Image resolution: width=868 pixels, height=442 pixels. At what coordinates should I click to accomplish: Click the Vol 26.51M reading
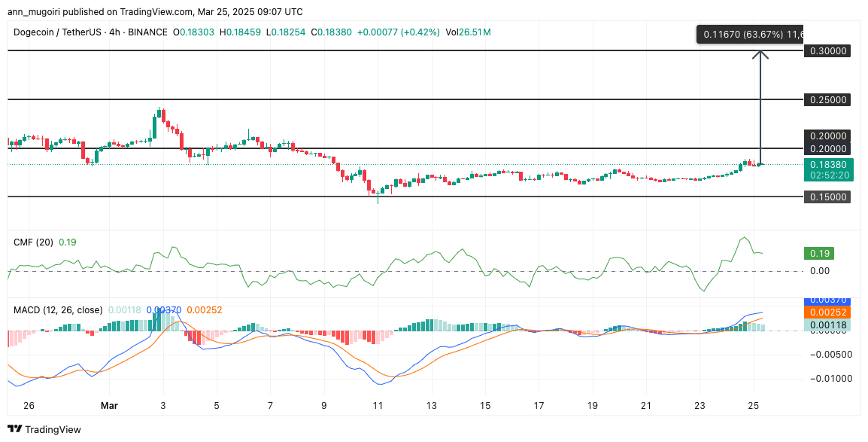click(x=468, y=32)
